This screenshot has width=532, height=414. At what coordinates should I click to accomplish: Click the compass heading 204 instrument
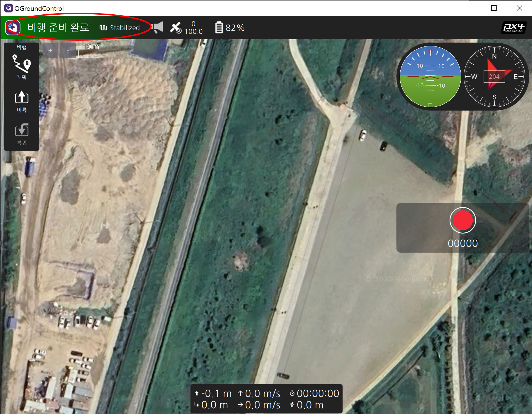tap(494, 77)
